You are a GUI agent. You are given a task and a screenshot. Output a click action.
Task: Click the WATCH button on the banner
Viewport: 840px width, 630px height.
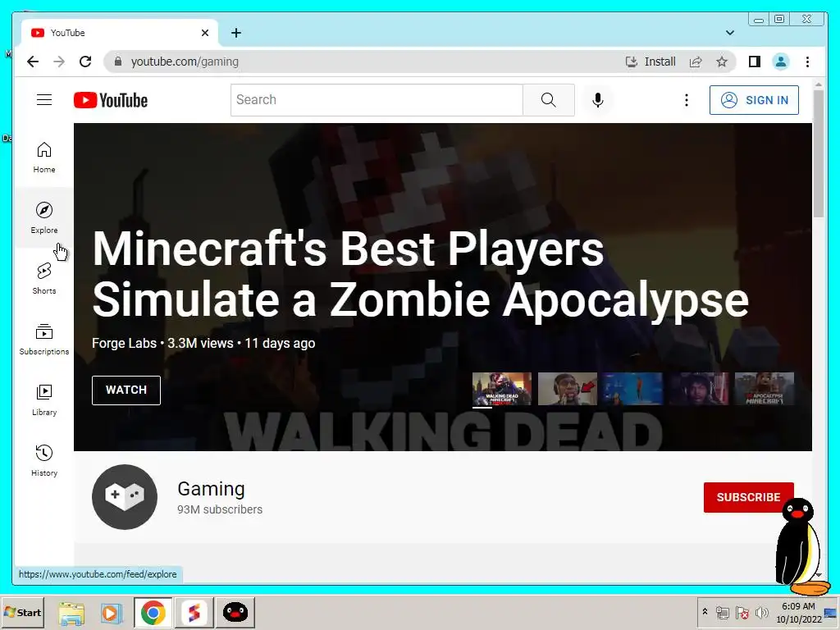126,390
